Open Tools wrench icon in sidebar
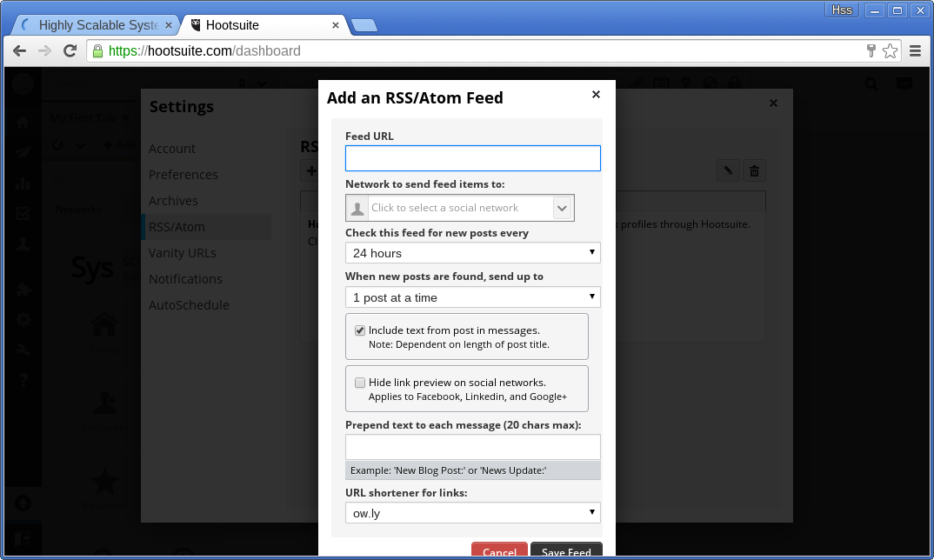The width and height of the screenshot is (934, 560). 23,350
